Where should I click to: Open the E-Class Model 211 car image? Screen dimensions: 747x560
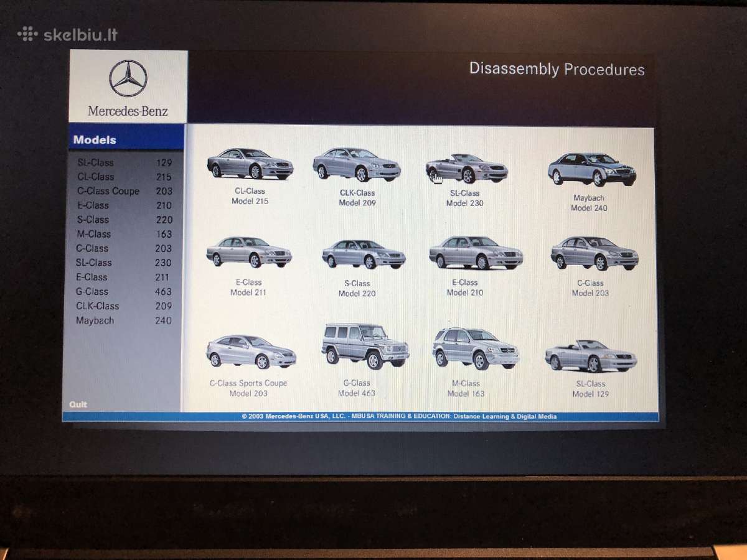(x=249, y=252)
